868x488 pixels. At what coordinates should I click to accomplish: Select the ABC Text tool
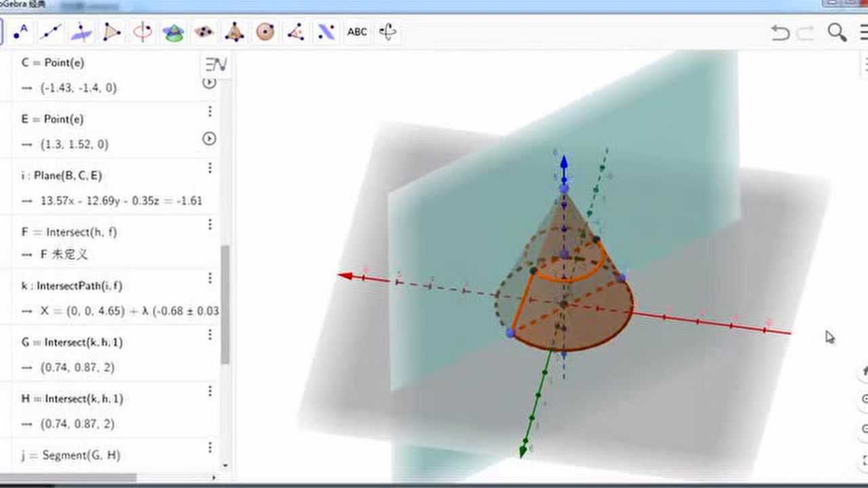coord(357,31)
